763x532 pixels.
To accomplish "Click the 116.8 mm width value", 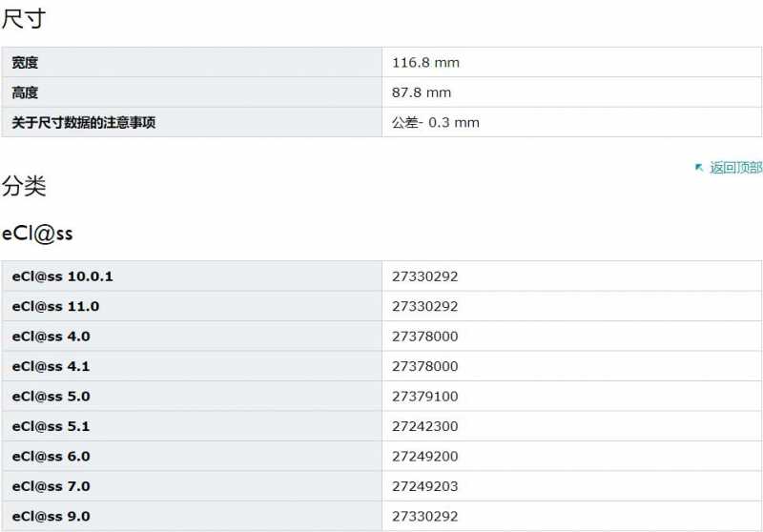I will [x=425, y=63].
